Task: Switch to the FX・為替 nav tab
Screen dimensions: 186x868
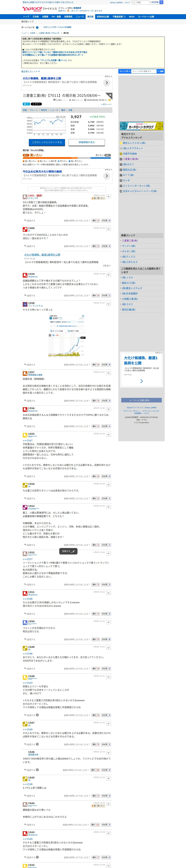Action: (56, 16)
